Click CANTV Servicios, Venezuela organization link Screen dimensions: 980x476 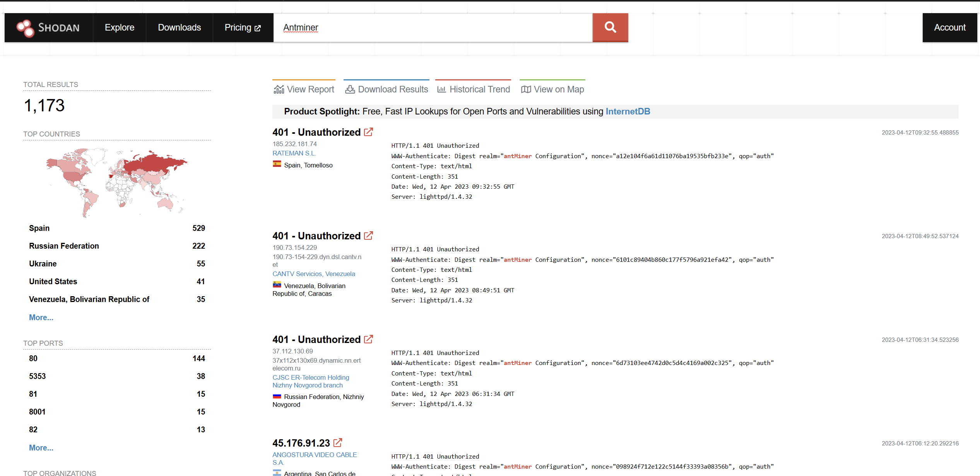[313, 274]
